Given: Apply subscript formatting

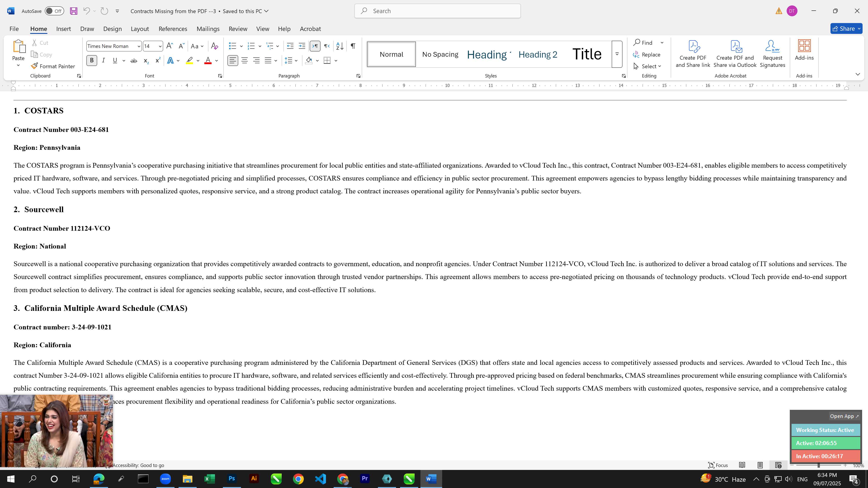Looking at the screenshot, I should (146, 61).
